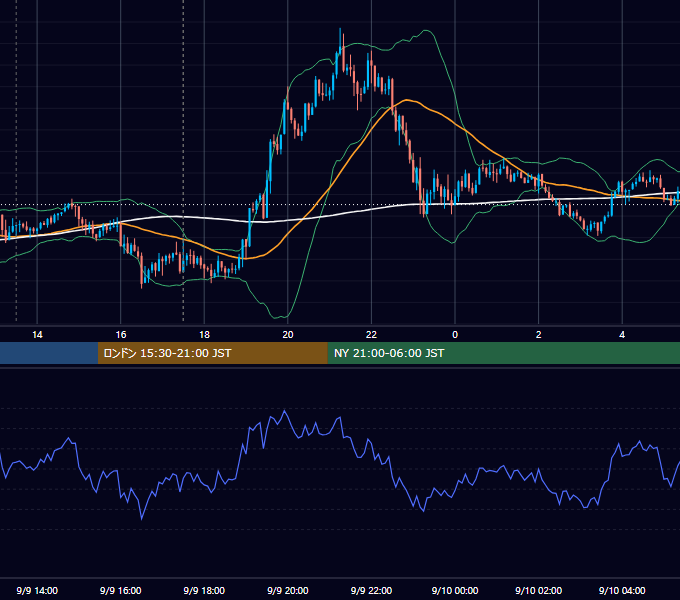Screen dimensions: 680x600
Task: Select the NY 21:00-06:00 JST session bar
Action: (503, 353)
